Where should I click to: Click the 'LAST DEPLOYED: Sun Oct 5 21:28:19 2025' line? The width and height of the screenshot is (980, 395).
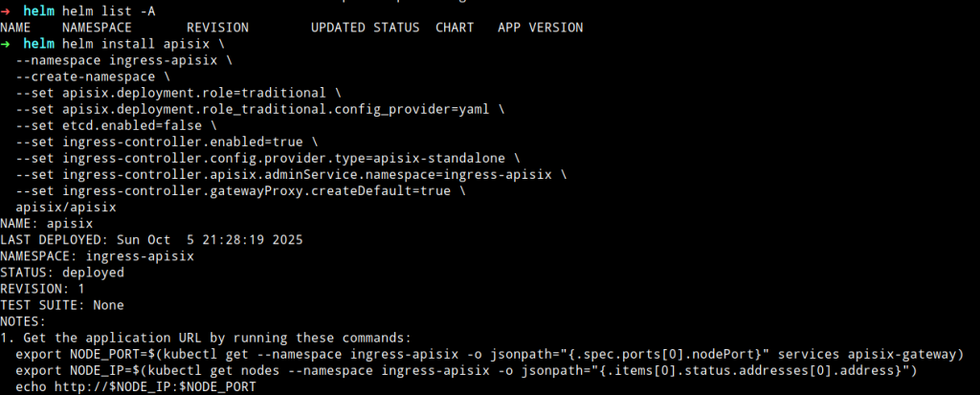pyautogui.click(x=151, y=240)
